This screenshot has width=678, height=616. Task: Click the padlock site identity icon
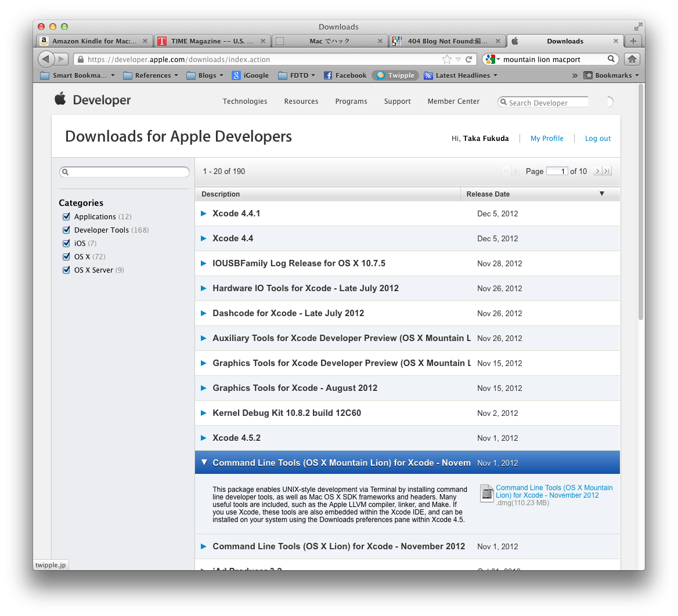(x=81, y=59)
